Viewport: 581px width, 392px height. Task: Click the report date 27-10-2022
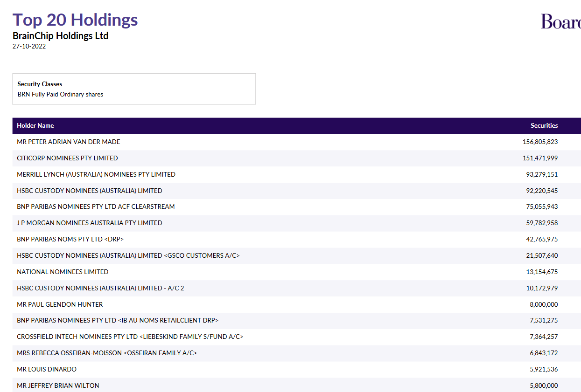[29, 46]
